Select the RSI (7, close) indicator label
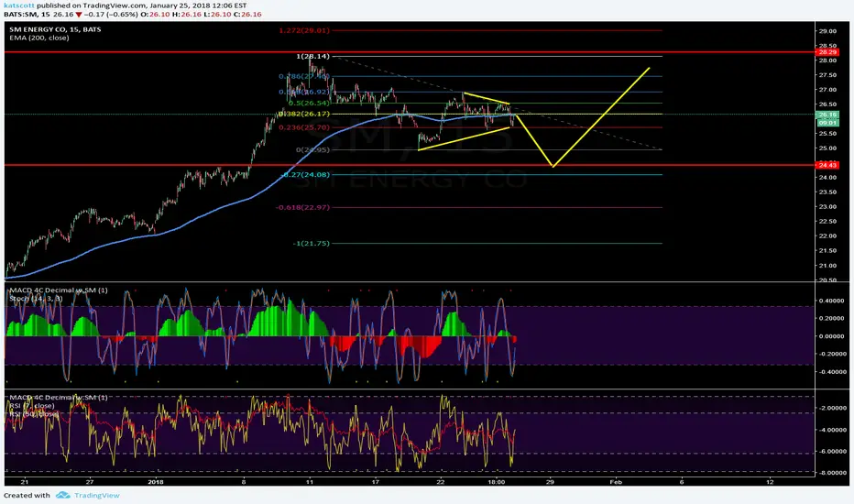 [31, 406]
